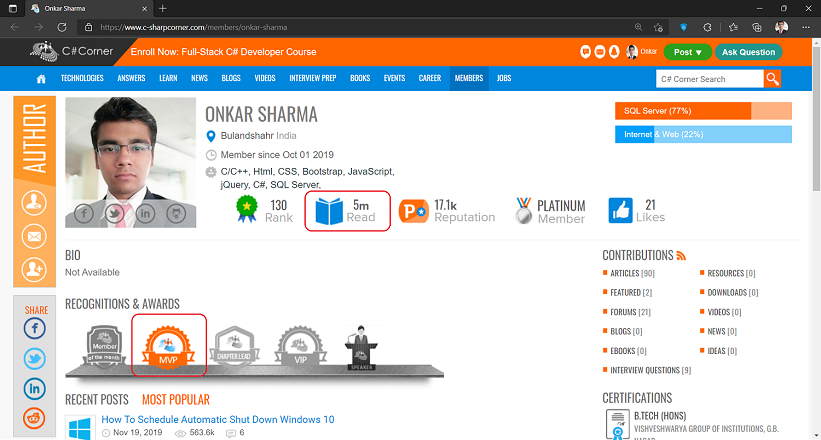The height and width of the screenshot is (440, 821).
Task: Open the mail envelope icon in header
Action: [600, 52]
